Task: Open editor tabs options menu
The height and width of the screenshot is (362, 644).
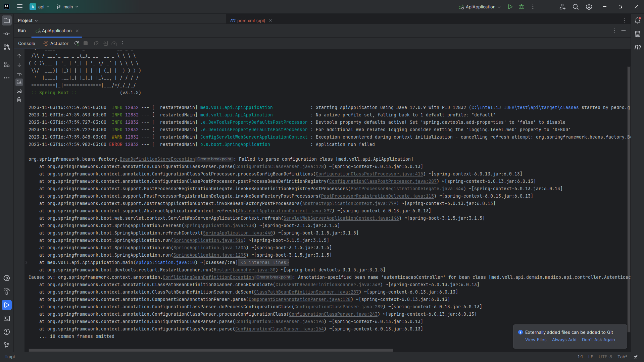Action: [x=624, y=20]
